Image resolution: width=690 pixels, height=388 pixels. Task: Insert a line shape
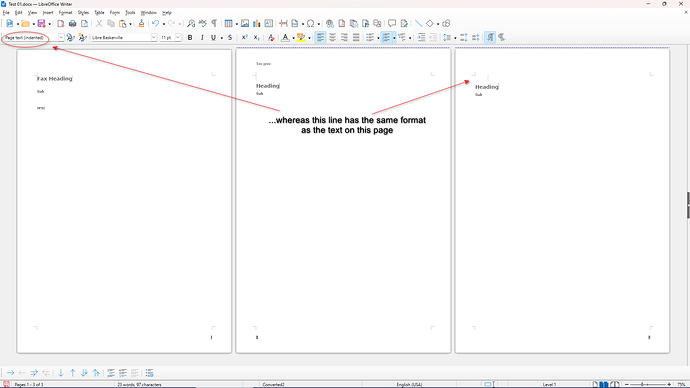click(x=418, y=23)
